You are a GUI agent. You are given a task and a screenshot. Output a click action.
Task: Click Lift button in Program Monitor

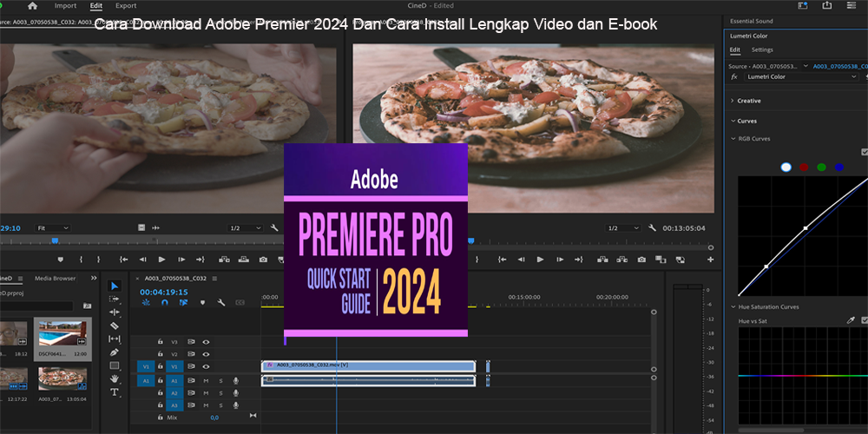click(x=602, y=259)
